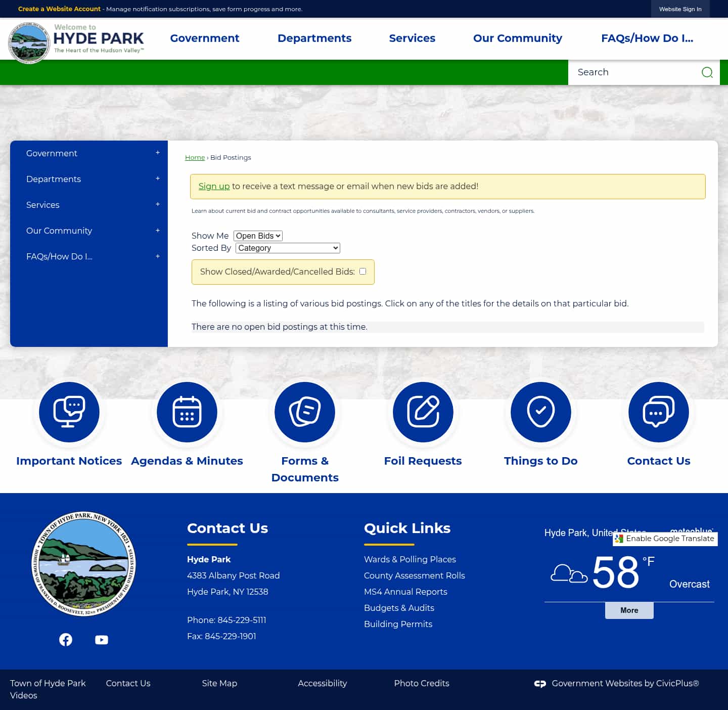Enable Show Closed/Awarded/Cancelled Bids checkbox
This screenshot has height=710, width=728.
[x=362, y=272]
